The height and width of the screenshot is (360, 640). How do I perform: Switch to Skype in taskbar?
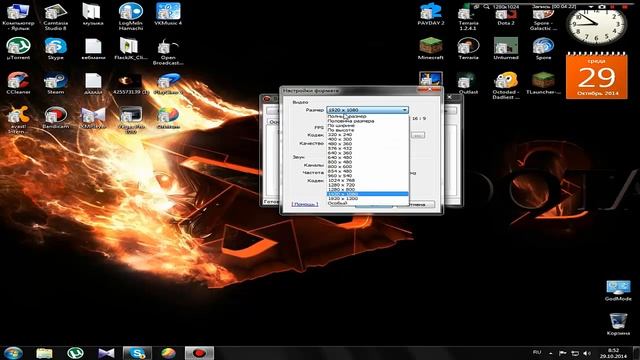pyautogui.click(x=137, y=353)
